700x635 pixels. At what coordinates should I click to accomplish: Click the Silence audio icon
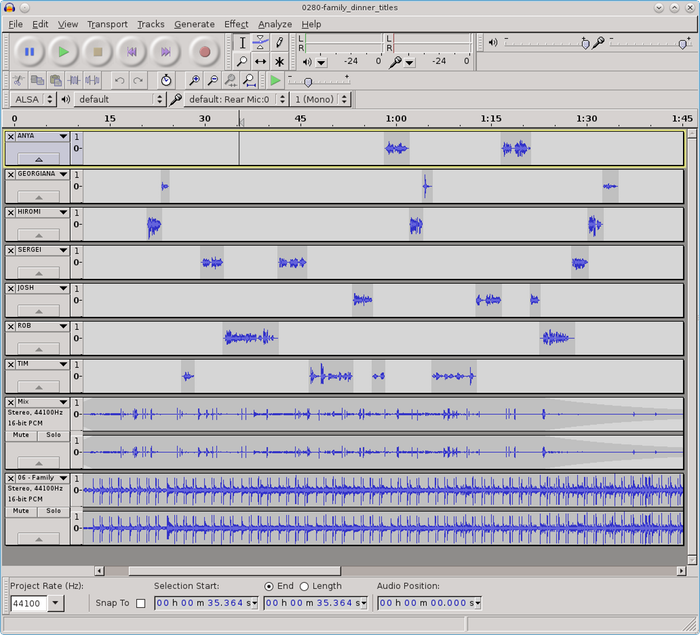92,80
